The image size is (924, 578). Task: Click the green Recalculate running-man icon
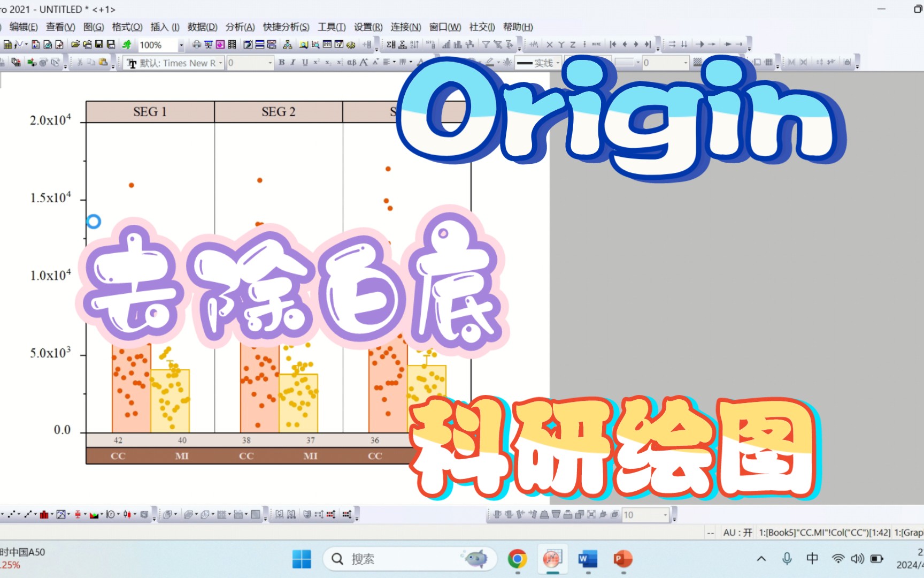click(126, 44)
